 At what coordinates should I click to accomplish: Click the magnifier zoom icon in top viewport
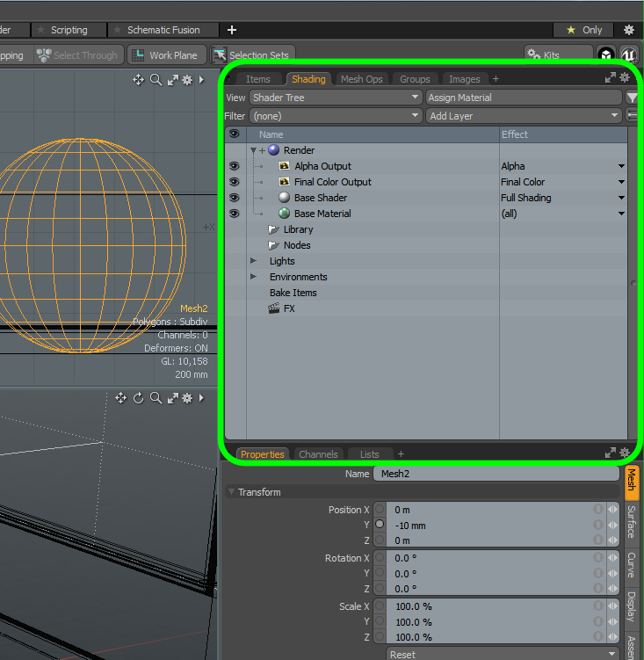point(156,80)
